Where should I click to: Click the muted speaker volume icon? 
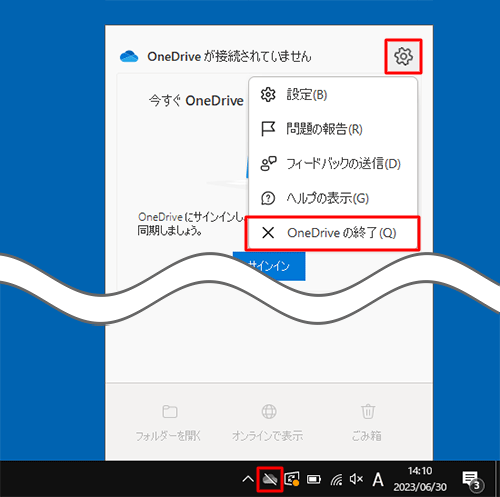click(x=356, y=479)
